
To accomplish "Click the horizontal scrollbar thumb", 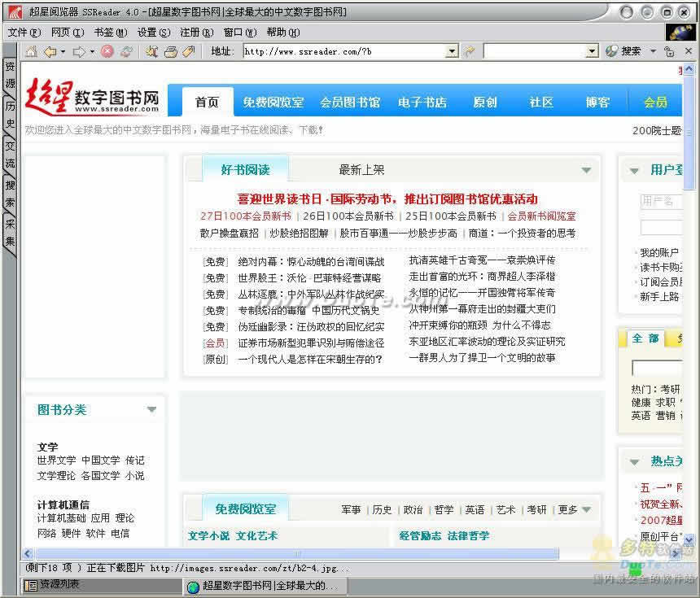I will coord(297,554).
